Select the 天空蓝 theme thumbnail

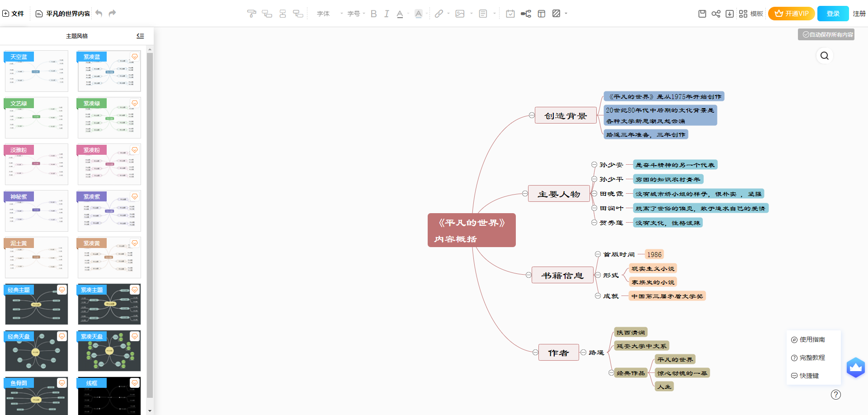37,71
